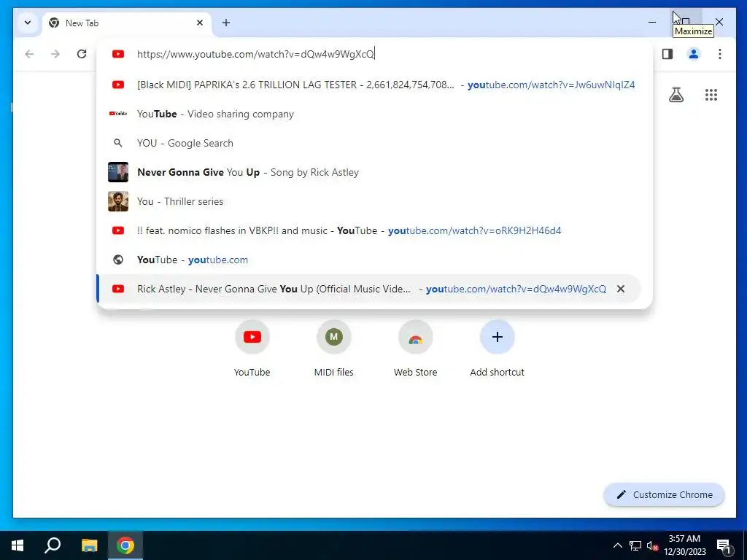Open network status tray icon
Viewport: 747px width, 560px height.
635,545
